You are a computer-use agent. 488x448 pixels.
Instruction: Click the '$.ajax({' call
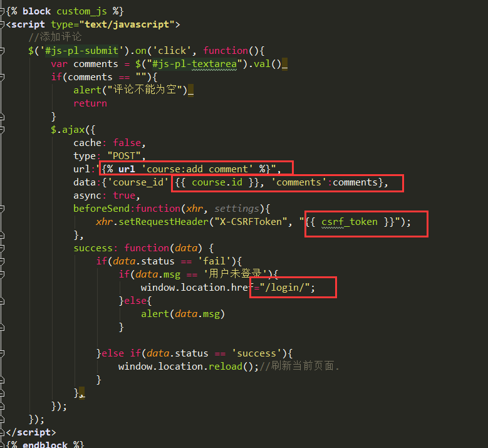[73, 130]
